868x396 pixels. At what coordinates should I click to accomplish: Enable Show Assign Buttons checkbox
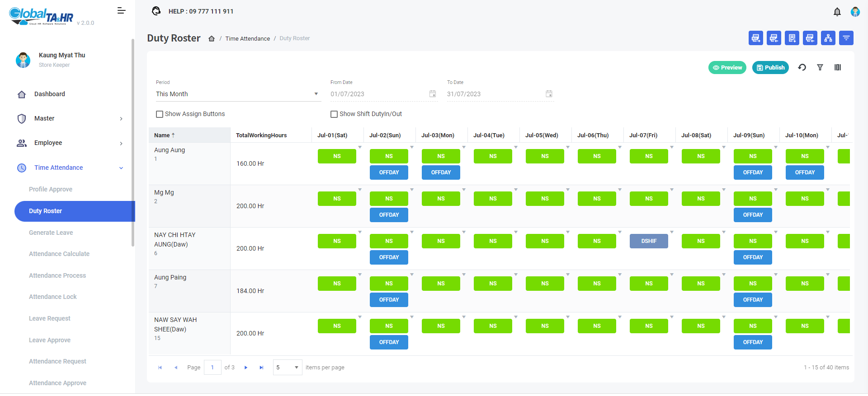point(160,114)
